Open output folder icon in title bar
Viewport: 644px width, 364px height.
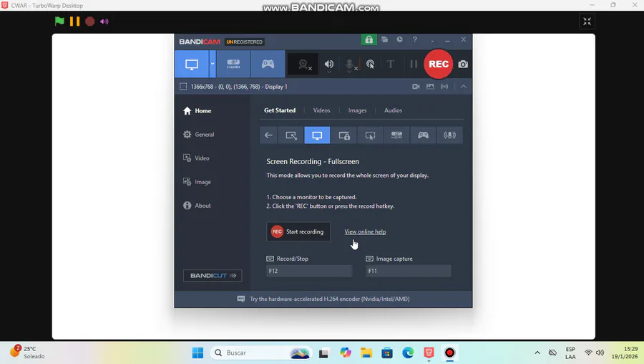(x=384, y=39)
